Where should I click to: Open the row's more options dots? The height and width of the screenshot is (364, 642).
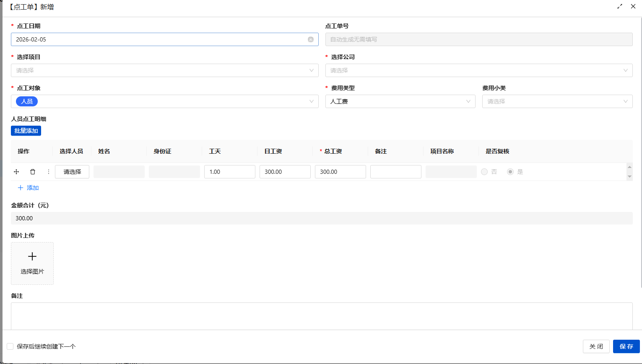click(49, 172)
